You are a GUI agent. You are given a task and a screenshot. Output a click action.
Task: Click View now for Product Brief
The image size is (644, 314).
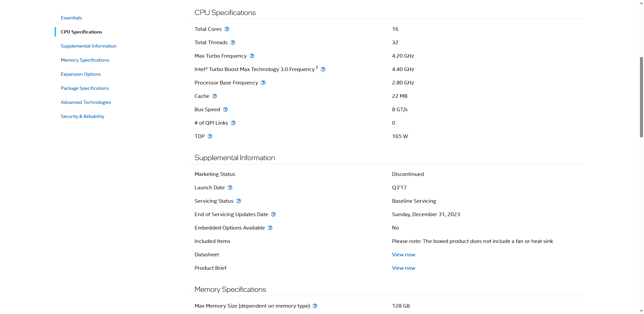tap(404, 268)
